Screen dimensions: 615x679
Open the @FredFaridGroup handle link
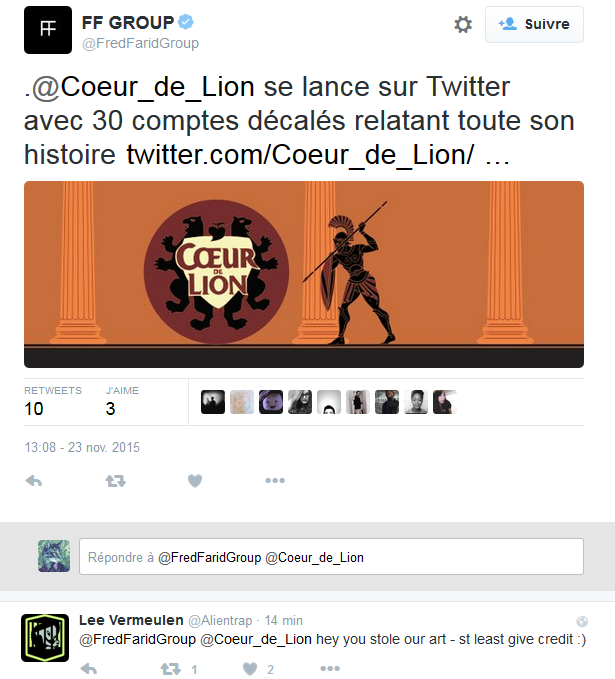pos(140,43)
